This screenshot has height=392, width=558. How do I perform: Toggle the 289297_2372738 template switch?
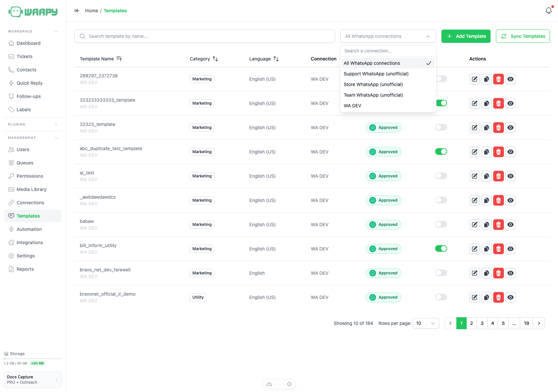click(441, 79)
